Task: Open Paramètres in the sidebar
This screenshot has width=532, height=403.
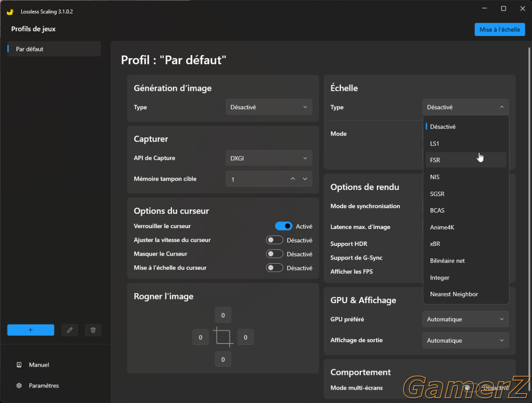Action: (x=44, y=386)
